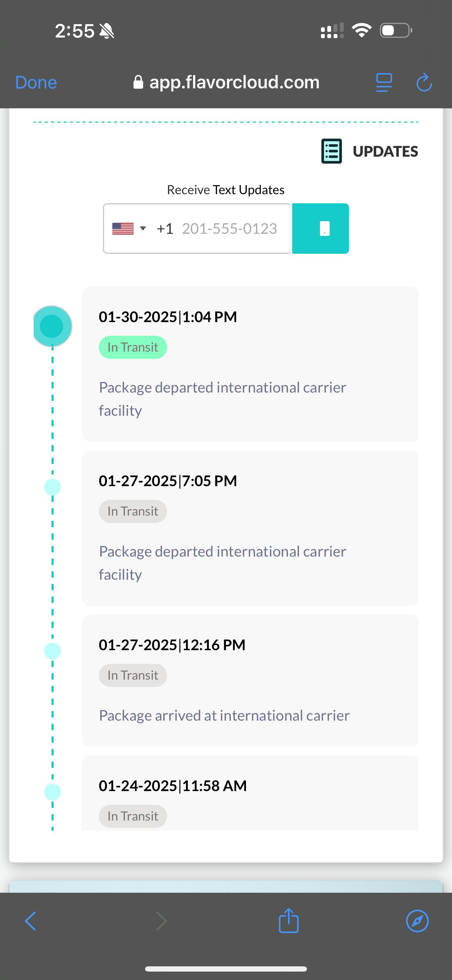The width and height of the screenshot is (452, 980).
Task: Select the 01-27-2025 7:05 PM timeline dot
Action: (53, 487)
